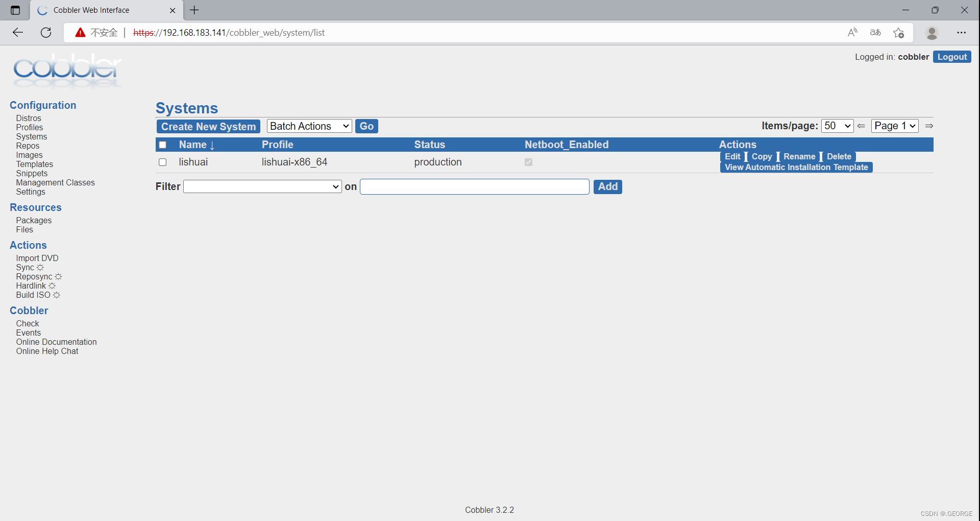
Task: Click Import DVD action
Action: click(37, 258)
